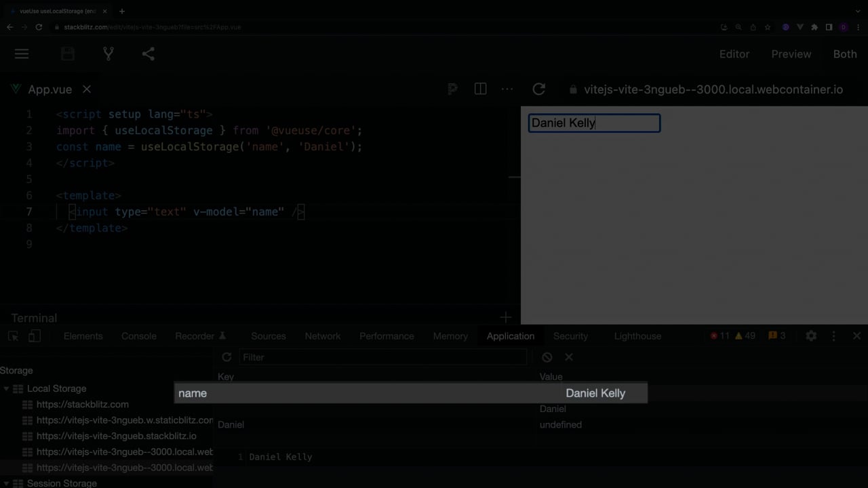Go back in the browser
This screenshot has width=868, height=488.
9,27
